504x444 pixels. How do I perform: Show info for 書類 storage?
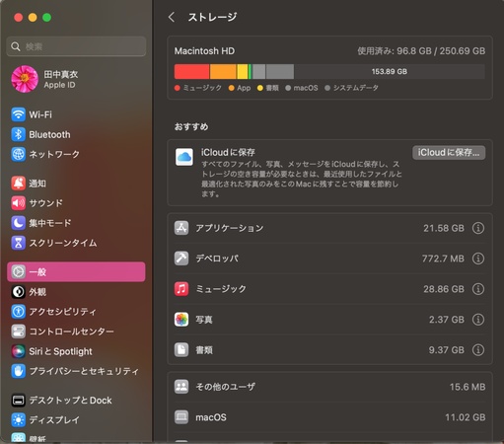[x=478, y=350]
